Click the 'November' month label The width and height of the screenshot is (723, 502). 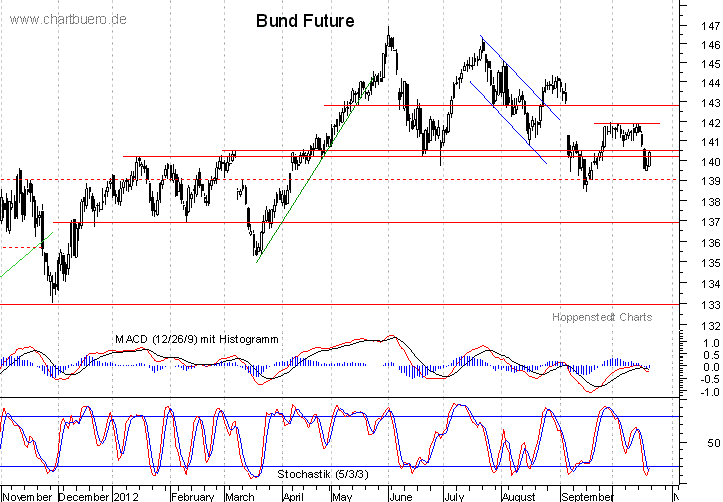point(28,497)
